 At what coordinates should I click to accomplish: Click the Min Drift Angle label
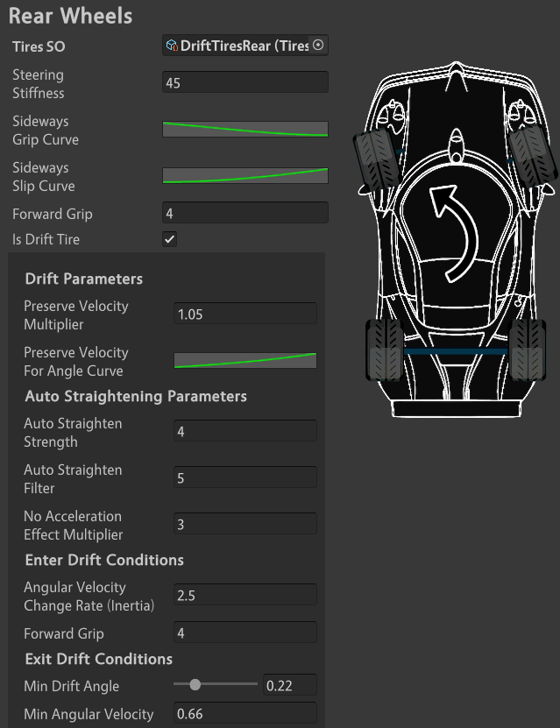[x=72, y=686]
